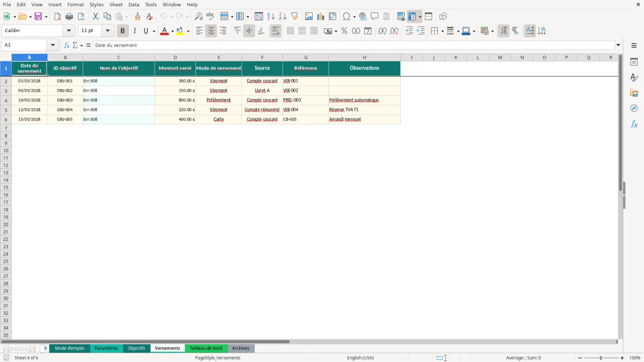Apply the yellow background color swatch

(x=180, y=31)
